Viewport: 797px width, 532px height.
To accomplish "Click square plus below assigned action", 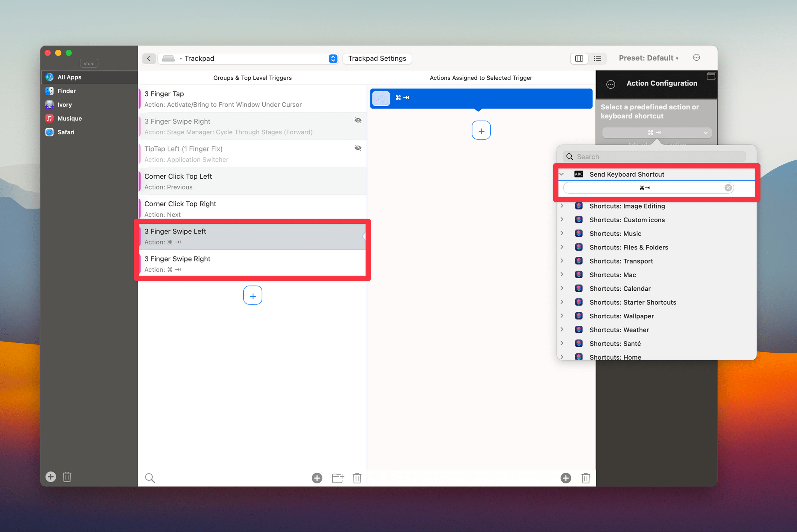I will click(x=481, y=130).
